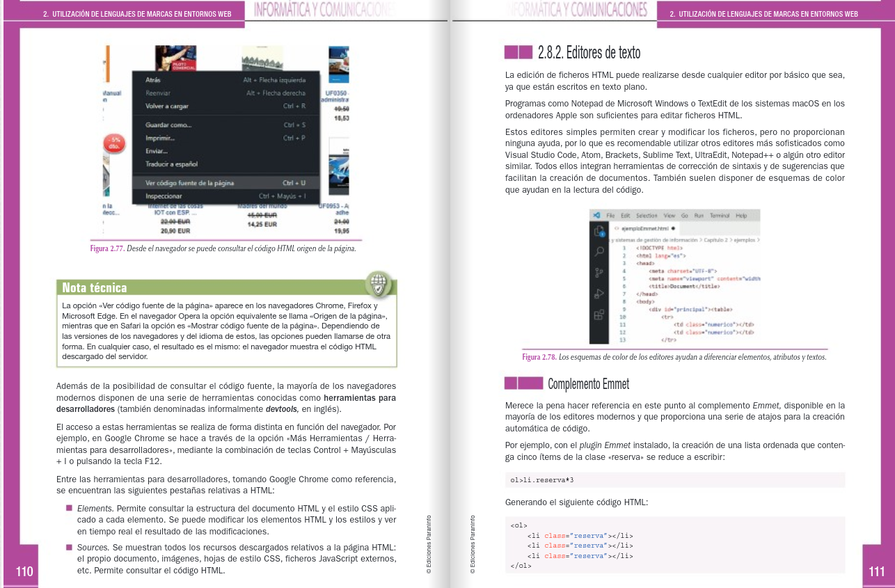Toggle the unsaved changes dot on the editor tab

click(x=672, y=229)
